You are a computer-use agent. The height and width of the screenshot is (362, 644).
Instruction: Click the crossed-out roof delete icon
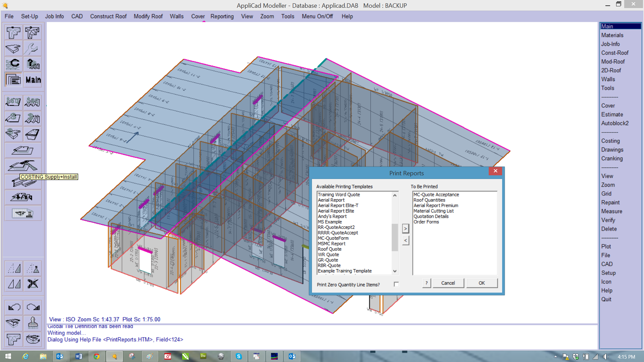pos(33,284)
